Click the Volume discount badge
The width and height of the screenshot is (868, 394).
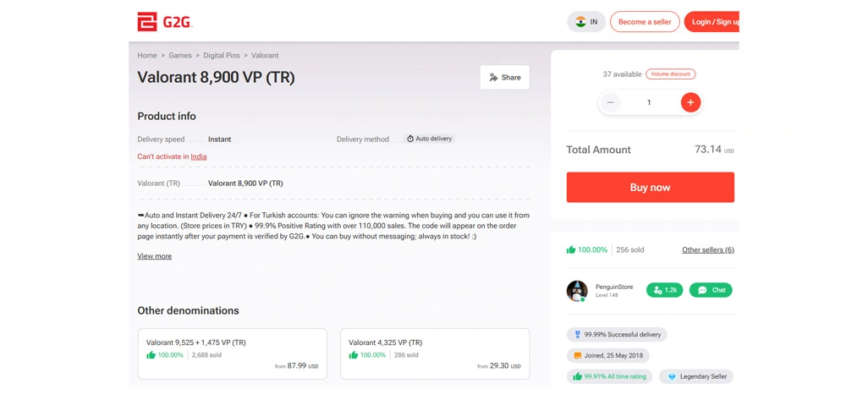(670, 74)
